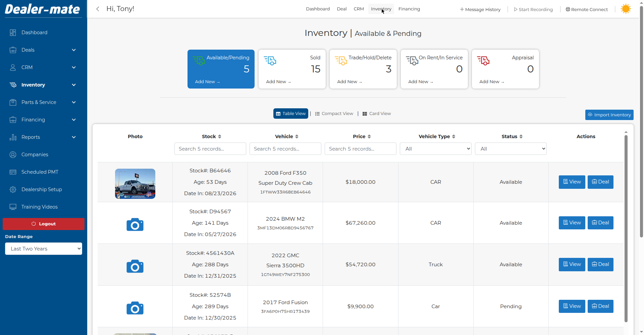
Task: Click the Dealership Setup gear icon
Action: coord(13,189)
